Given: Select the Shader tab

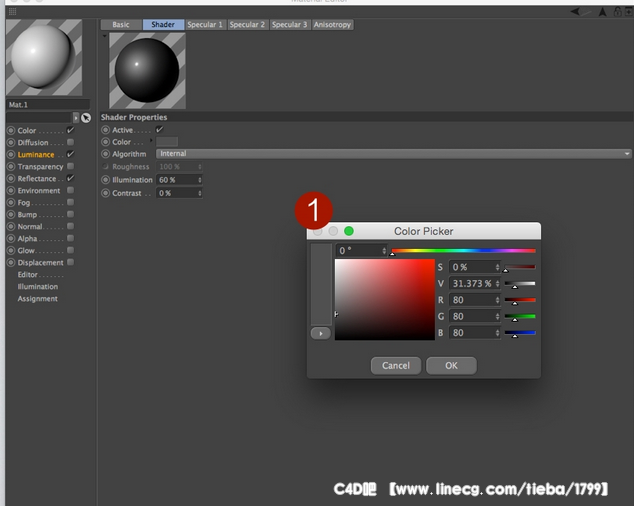Looking at the screenshot, I should coord(163,25).
